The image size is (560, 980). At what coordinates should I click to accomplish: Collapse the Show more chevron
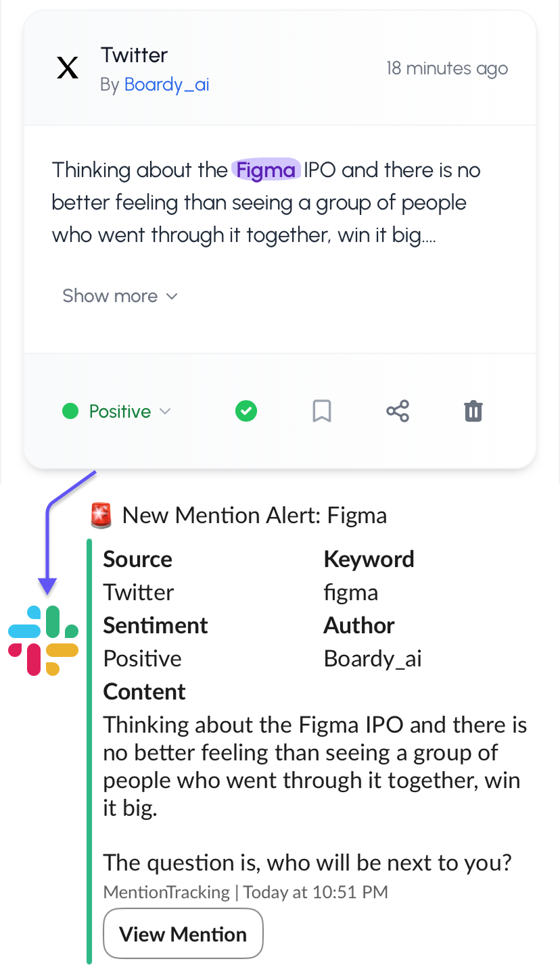[171, 296]
